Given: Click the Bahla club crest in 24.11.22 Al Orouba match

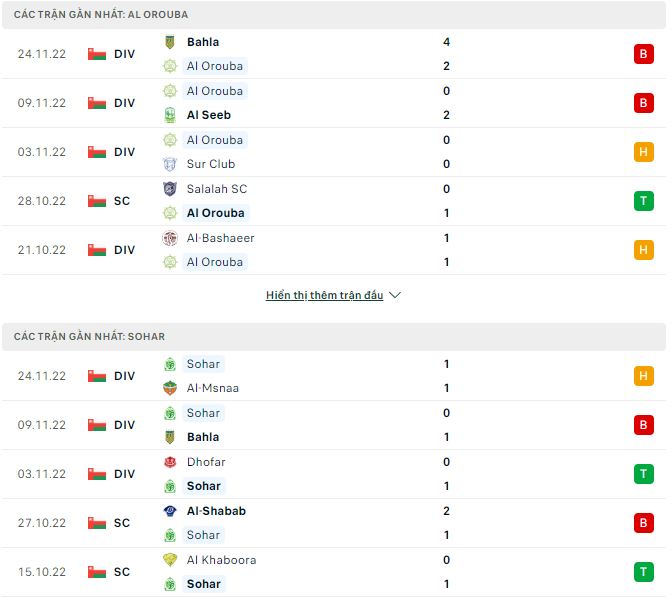Looking at the screenshot, I should click(169, 42).
